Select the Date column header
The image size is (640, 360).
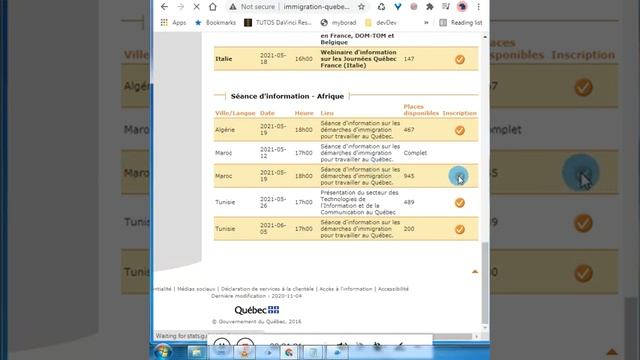[x=267, y=113]
